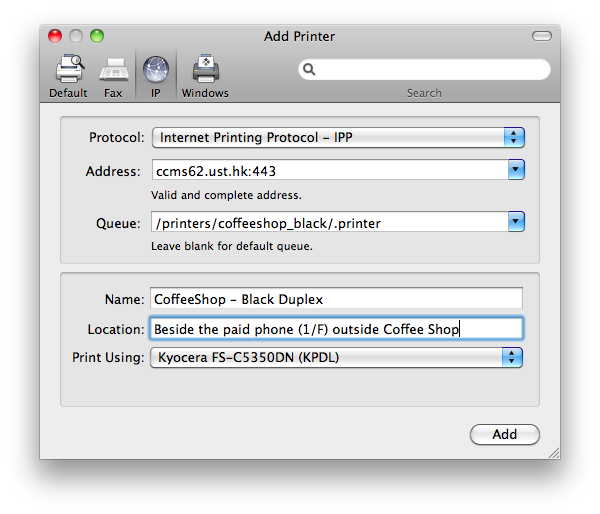Expand the Address combo box arrow
600x514 pixels.
516,170
